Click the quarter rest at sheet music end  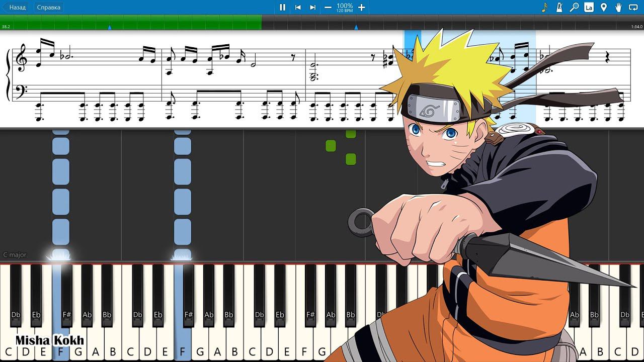tap(608, 58)
